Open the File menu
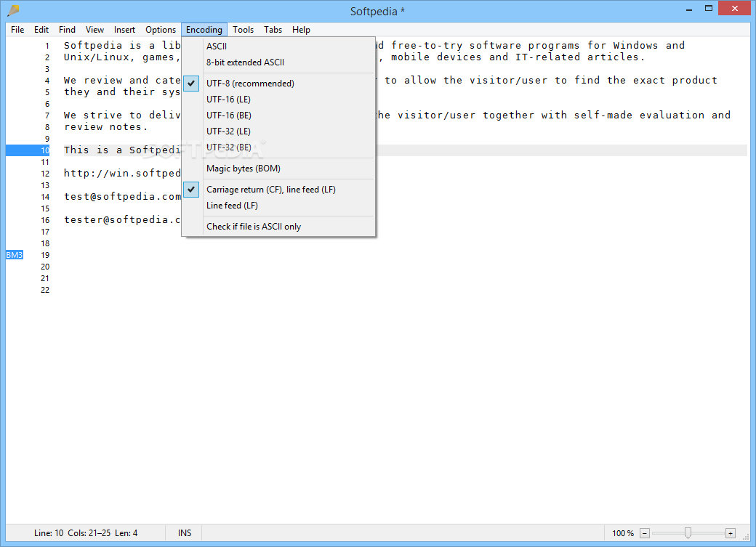The width and height of the screenshot is (756, 547). click(x=17, y=30)
